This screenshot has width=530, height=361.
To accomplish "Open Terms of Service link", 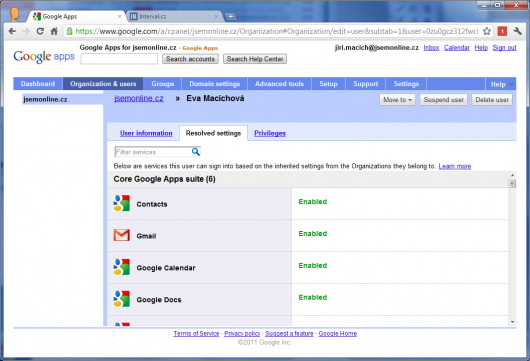I will click(x=196, y=334).
